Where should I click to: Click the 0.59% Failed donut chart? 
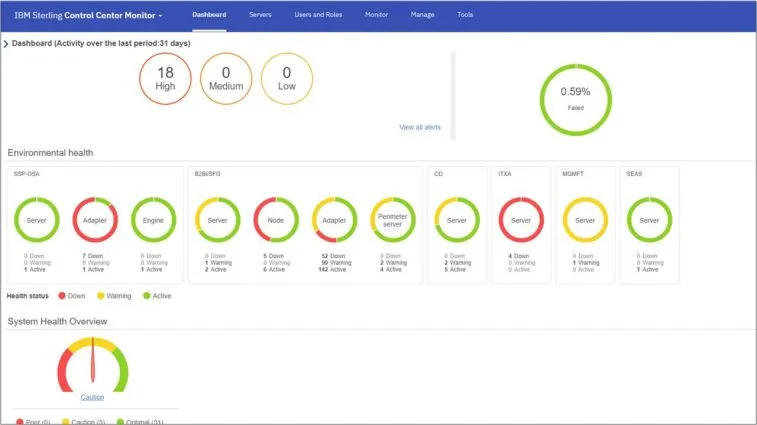tap(577, 99)
